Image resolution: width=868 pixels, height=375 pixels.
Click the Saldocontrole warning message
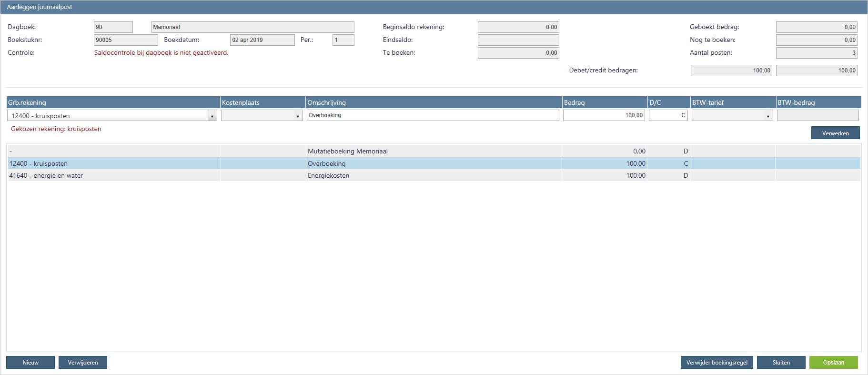click(161, 53)
